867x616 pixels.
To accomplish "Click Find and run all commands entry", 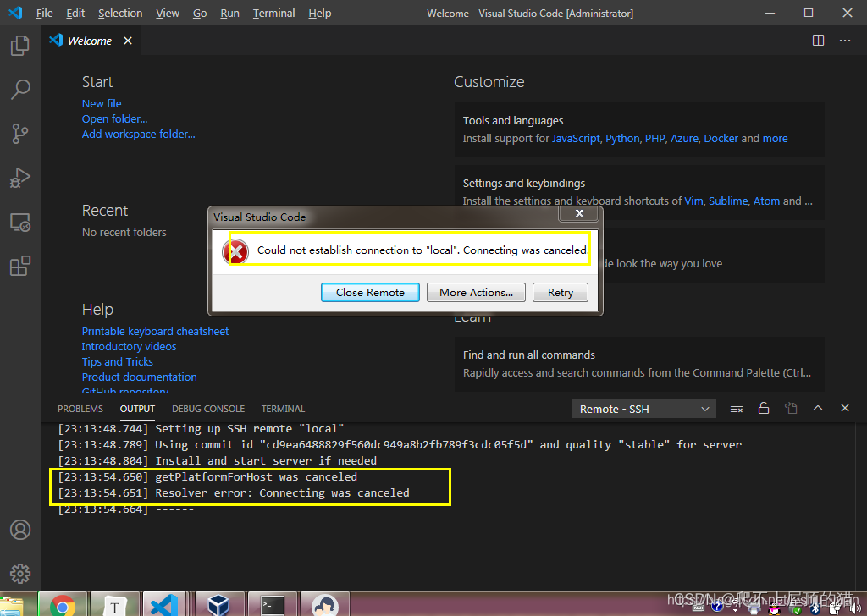I will pyautogui.click(x=639, y=364).
